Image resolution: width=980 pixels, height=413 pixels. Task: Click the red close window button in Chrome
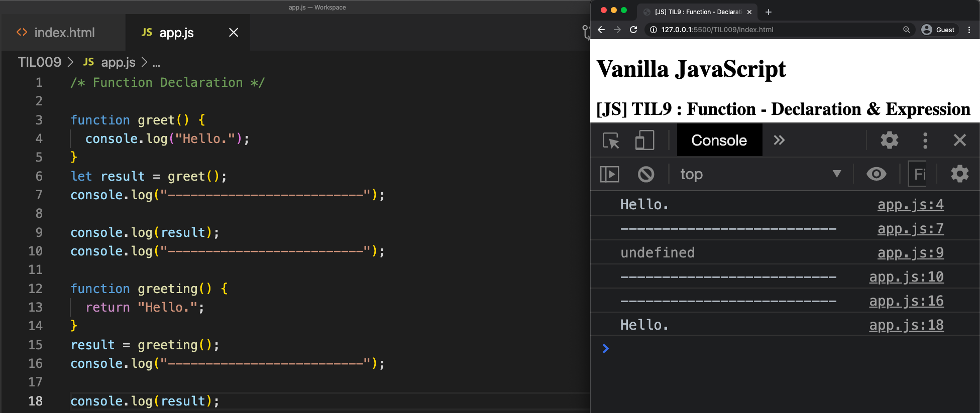[604, 10]
